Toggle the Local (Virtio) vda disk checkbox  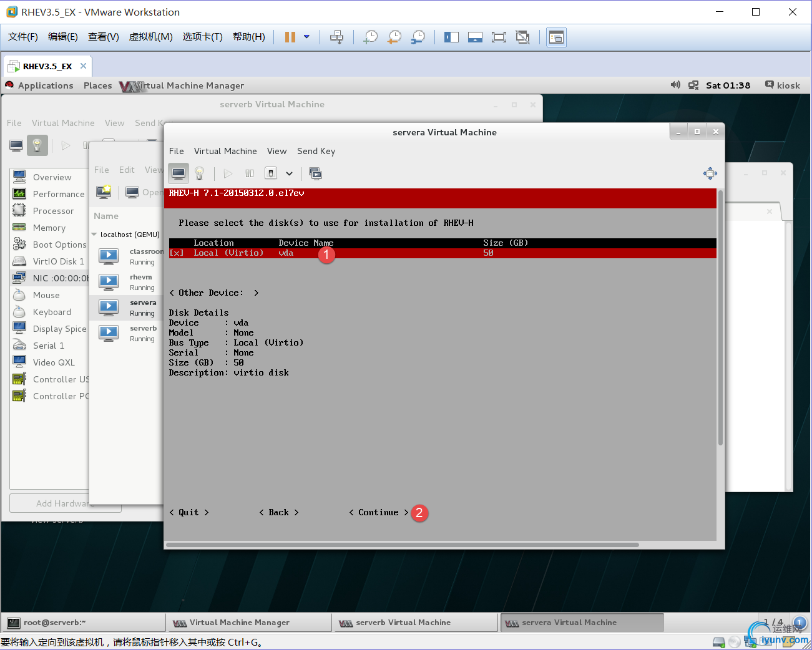(177, 253)
